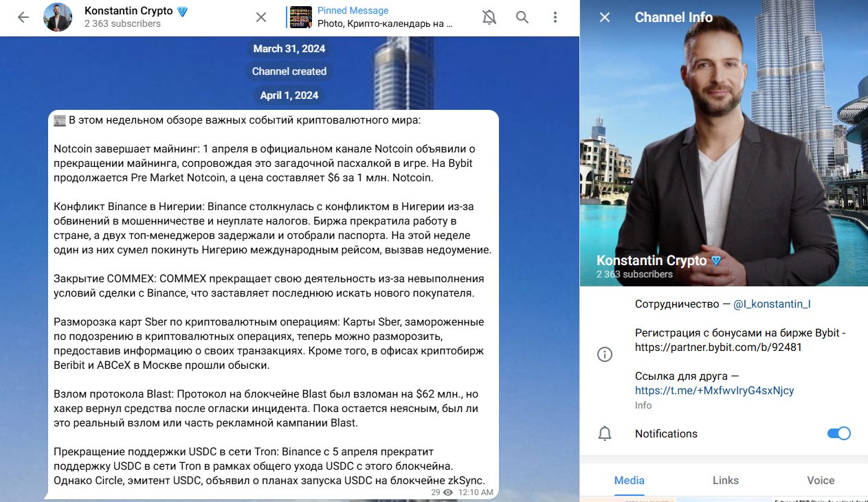This screenshot has height=502, width=868.
Task: Click the Bybit partner URL text
Action: [x=718, y=347]
